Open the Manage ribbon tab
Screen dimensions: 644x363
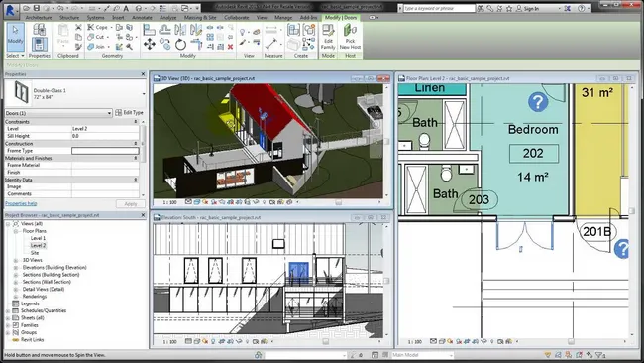[283, 18]
